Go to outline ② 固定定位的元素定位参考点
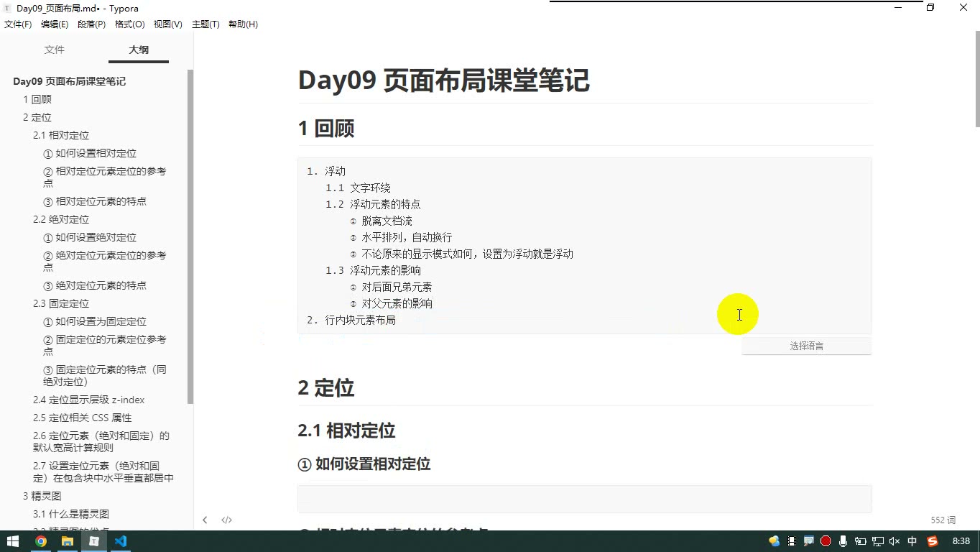 [x=105, y=345]
